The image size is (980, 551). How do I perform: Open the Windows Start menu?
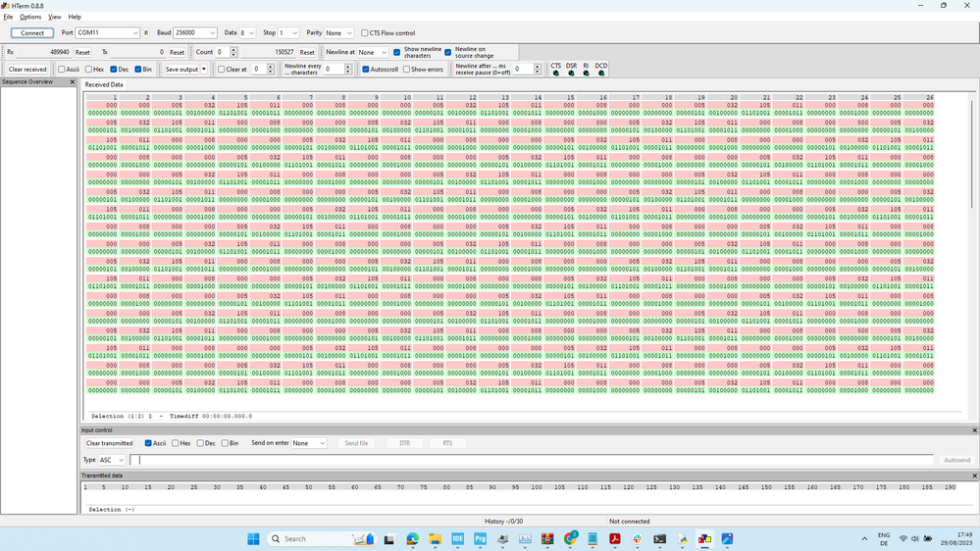[253, 538]
